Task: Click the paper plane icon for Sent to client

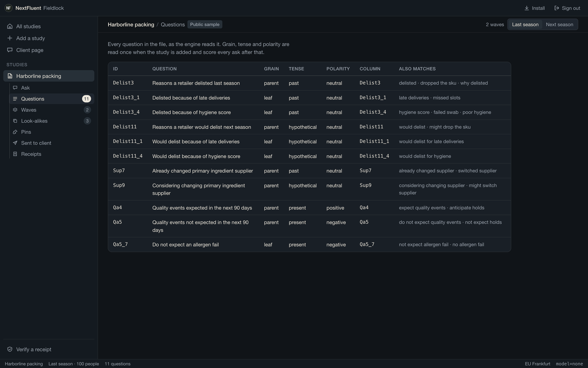Action: point(15,143)
